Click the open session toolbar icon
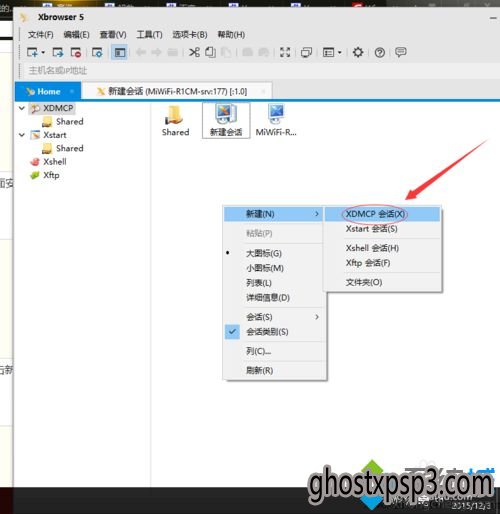This screenshot has height=514, width=500. pos(57,52)
